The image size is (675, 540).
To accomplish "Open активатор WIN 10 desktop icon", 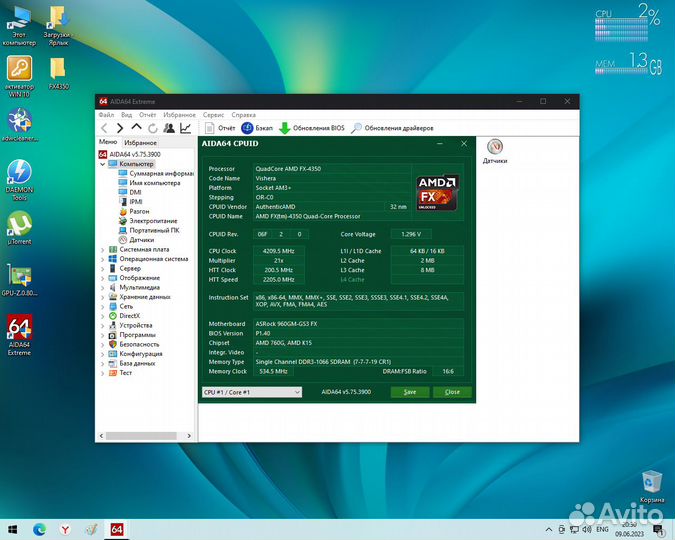I will (x=19, y=77).
